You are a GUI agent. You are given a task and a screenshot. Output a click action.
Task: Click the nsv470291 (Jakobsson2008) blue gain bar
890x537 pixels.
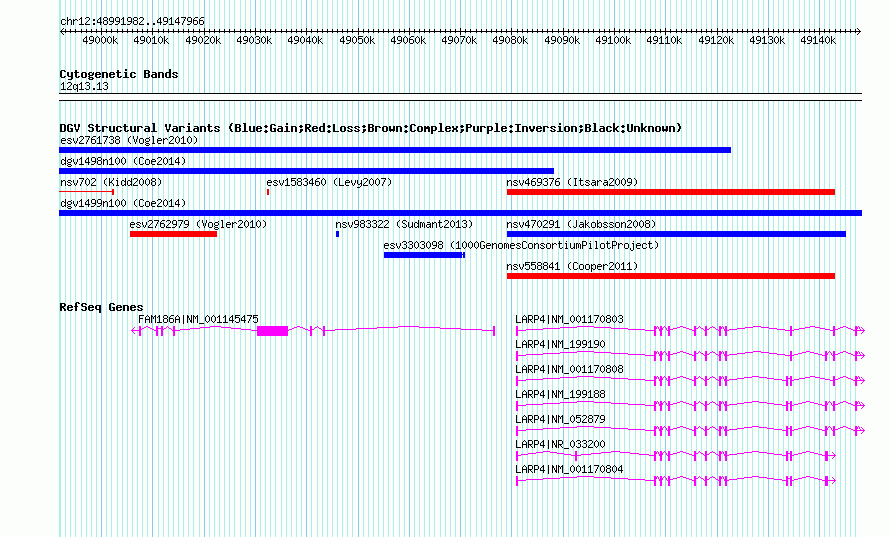676,234
